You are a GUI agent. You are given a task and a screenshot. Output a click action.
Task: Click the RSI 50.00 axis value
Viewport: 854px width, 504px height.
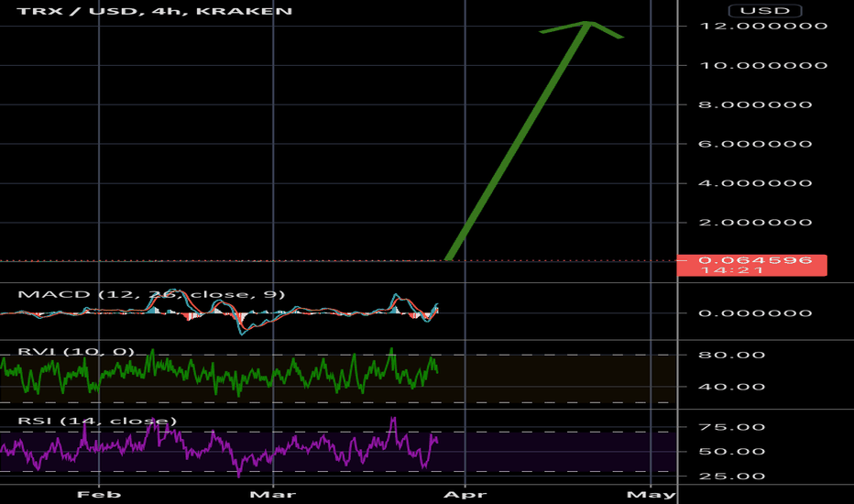coord(732,452)
